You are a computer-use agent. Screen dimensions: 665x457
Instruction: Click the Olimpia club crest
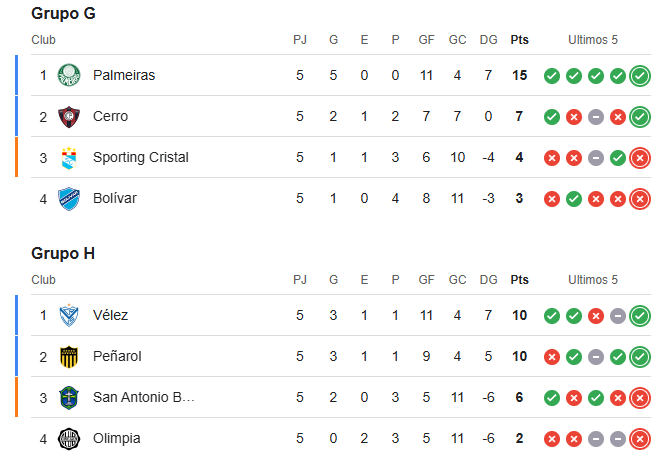(x=69, y=439)
